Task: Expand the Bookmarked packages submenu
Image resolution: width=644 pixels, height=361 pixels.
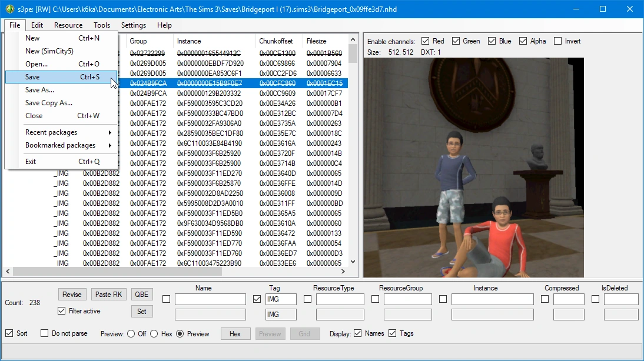Action: pos(61,145)
